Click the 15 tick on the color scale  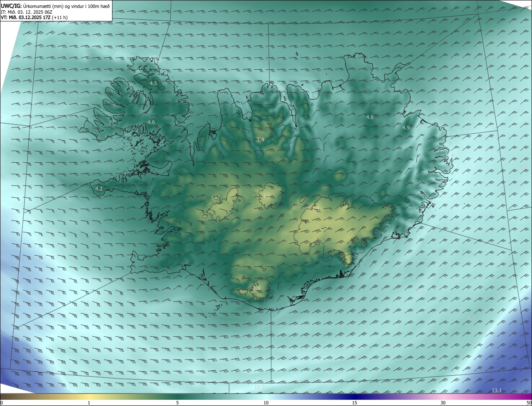[x=355, y=403]
